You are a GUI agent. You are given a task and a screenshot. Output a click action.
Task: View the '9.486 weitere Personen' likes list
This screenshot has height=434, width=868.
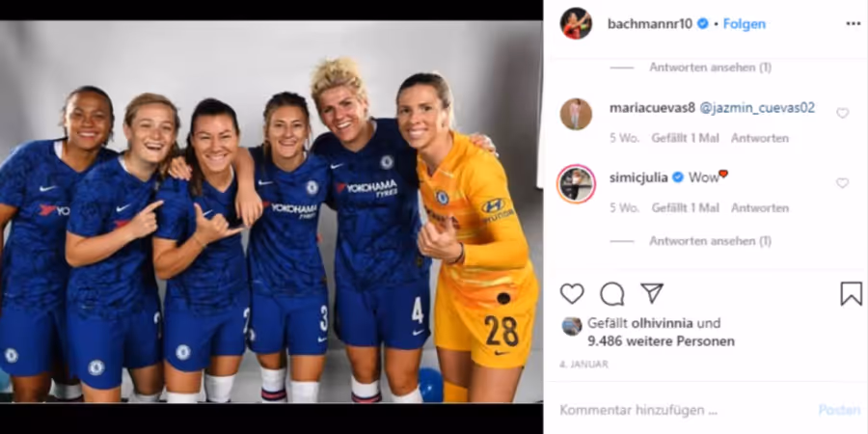pos(661,341)
